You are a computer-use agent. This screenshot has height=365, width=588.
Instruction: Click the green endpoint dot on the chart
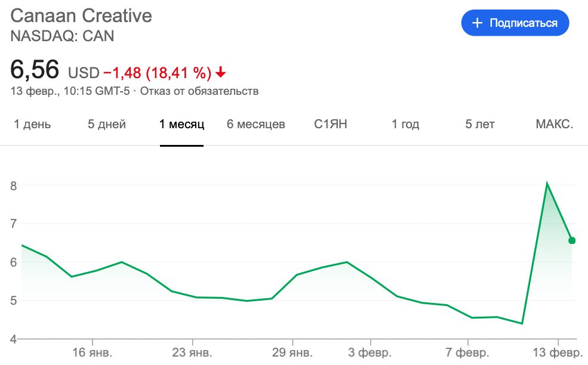click(572, 240)
